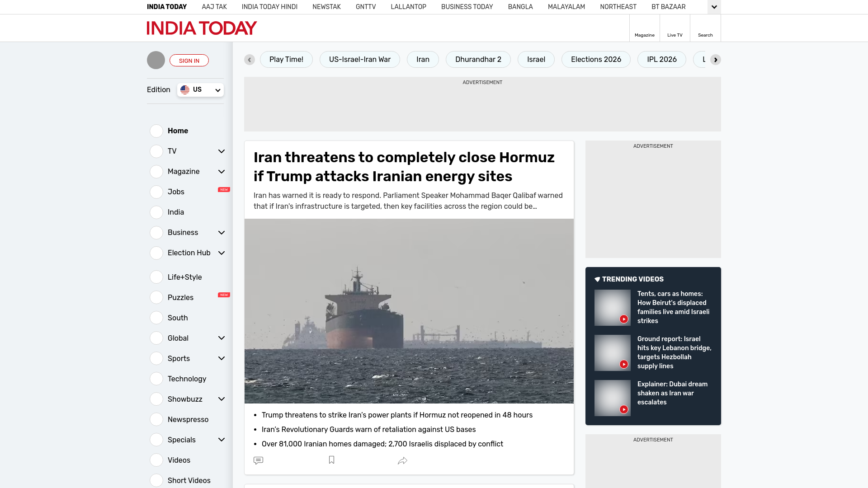Open the GNTTV network link
Screen dimensions: 868x488
366,7
